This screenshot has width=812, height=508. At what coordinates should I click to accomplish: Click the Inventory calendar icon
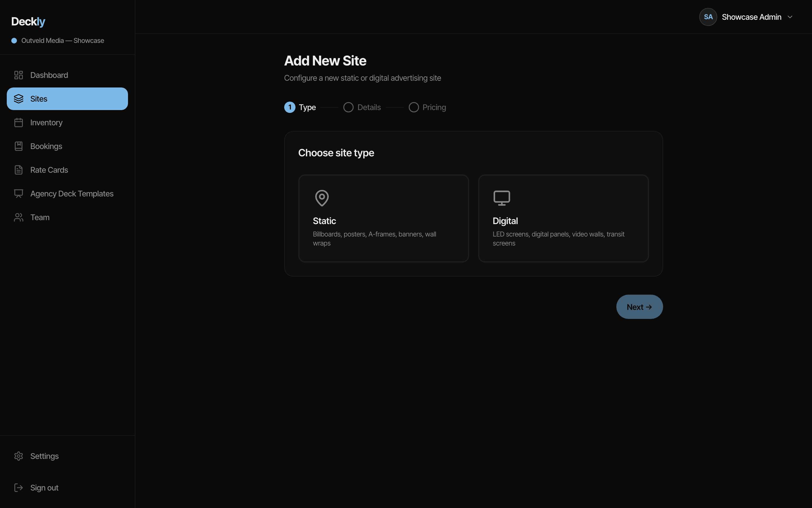(x=18, y=123)
